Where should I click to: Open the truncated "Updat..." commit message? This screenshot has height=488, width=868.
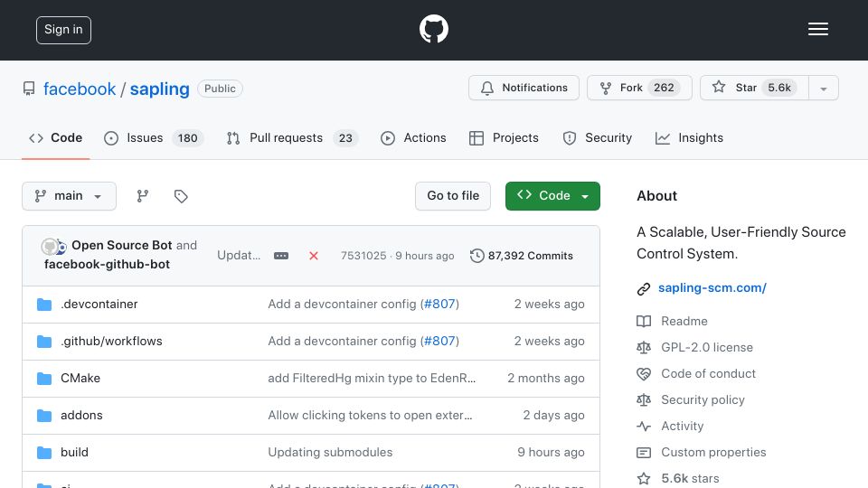point(239,255)
